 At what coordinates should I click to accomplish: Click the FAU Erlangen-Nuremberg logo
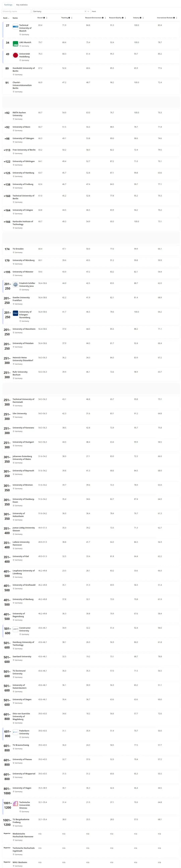[16, 313]
